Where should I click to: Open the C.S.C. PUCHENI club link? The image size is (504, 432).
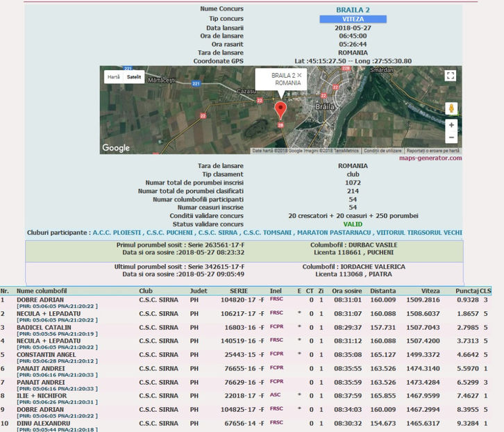171,233
